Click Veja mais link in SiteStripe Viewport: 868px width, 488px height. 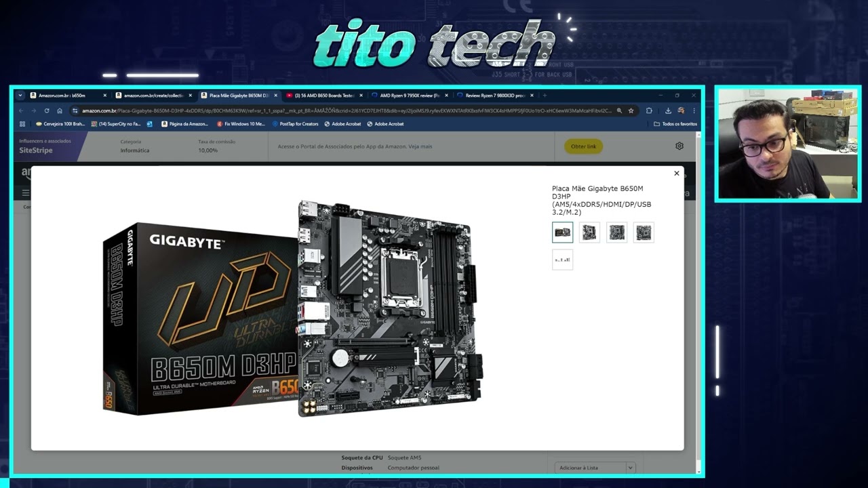pos(420,146)
